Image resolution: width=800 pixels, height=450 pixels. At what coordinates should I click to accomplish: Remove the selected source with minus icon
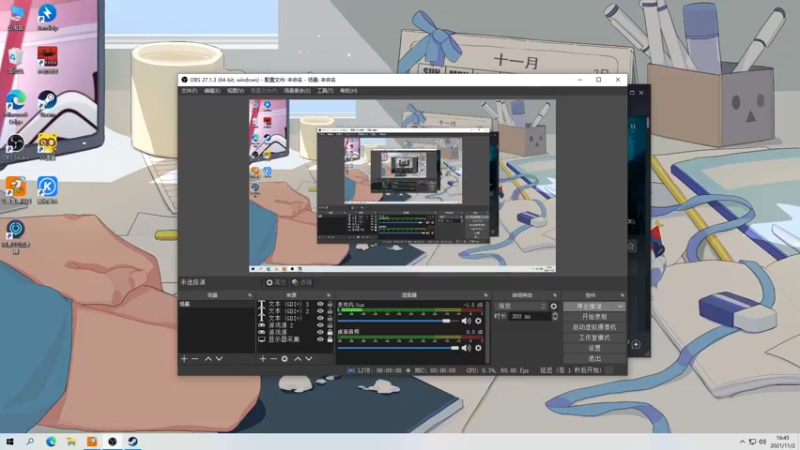pyautogui.click(x=273, y=359)
